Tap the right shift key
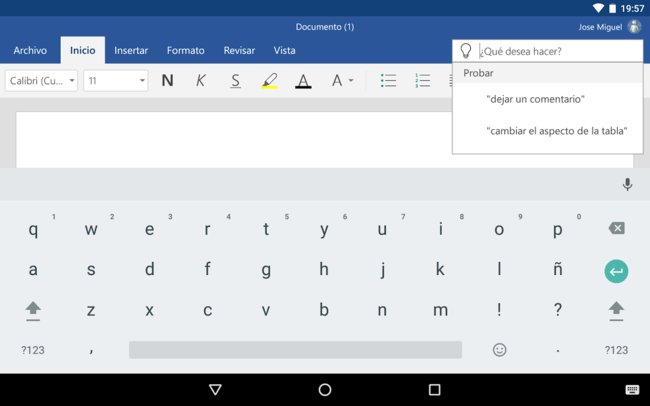650x406 pixels. pyautogui.click(x=616, y=311)
